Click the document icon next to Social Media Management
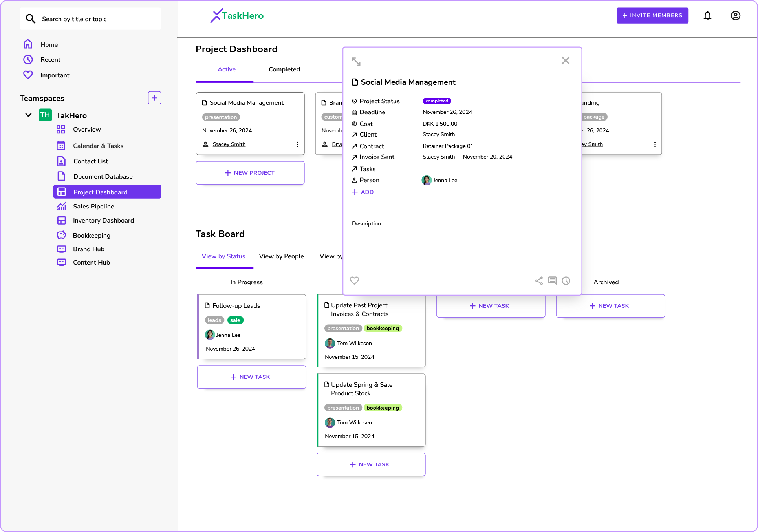Viewport: 758px width, 532px height. pos(355,82)
